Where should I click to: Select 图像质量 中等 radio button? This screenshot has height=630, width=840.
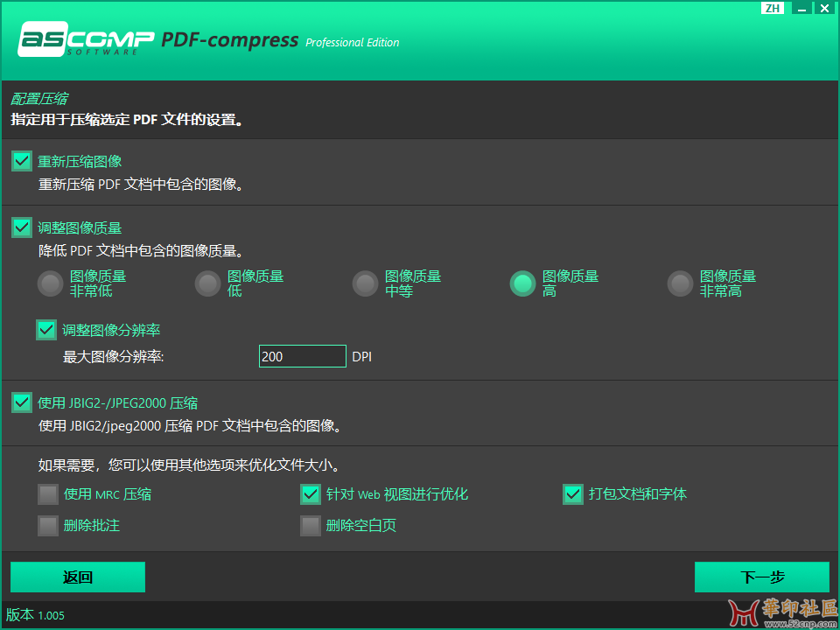366,283
